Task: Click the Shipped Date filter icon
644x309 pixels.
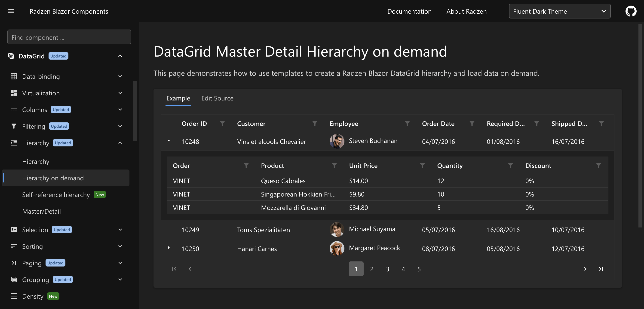Action: pyautogui.click(x=601, y=123)
